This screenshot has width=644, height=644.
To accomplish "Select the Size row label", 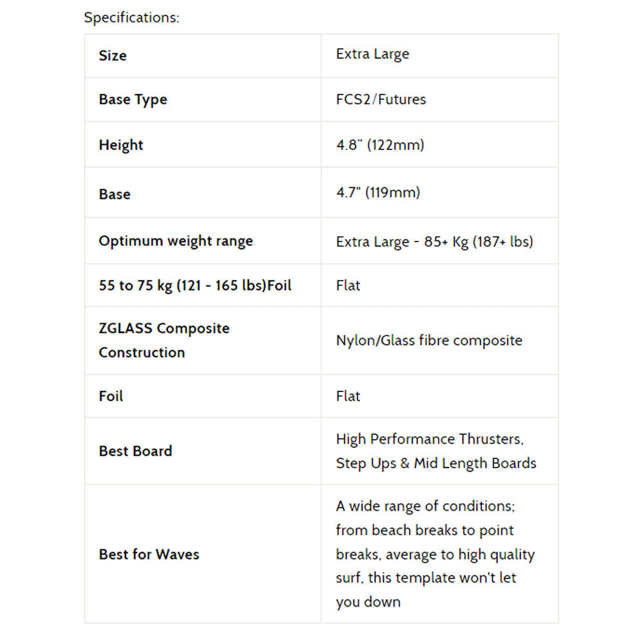I will pyautogui.click(x=113, y=55).
